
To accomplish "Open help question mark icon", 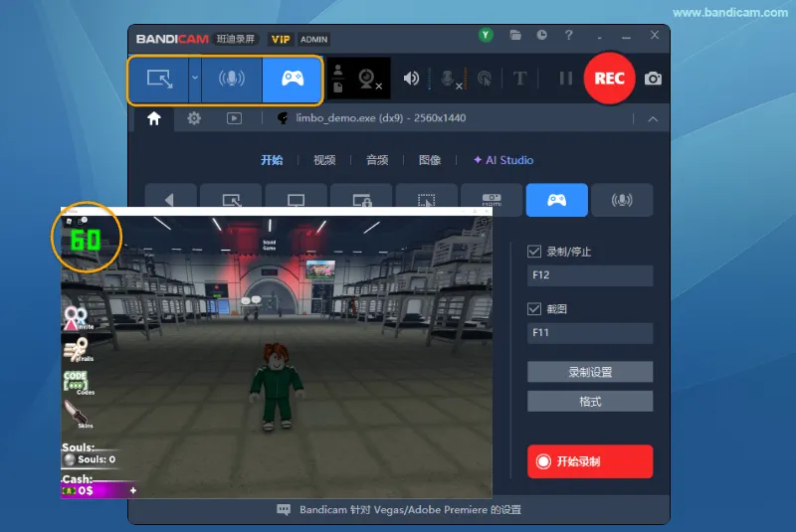I will click(568, 35).
